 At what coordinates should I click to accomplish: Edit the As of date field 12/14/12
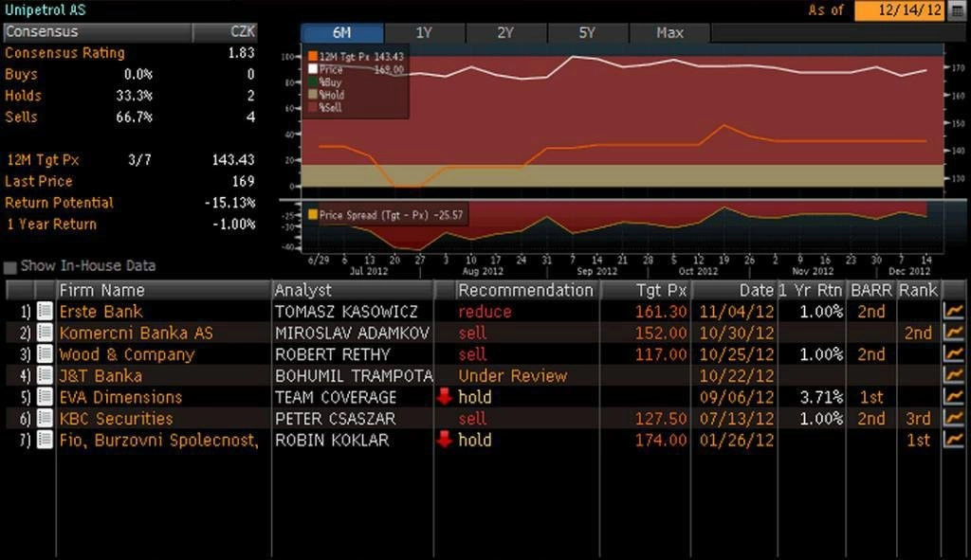[x=901, y=10]
